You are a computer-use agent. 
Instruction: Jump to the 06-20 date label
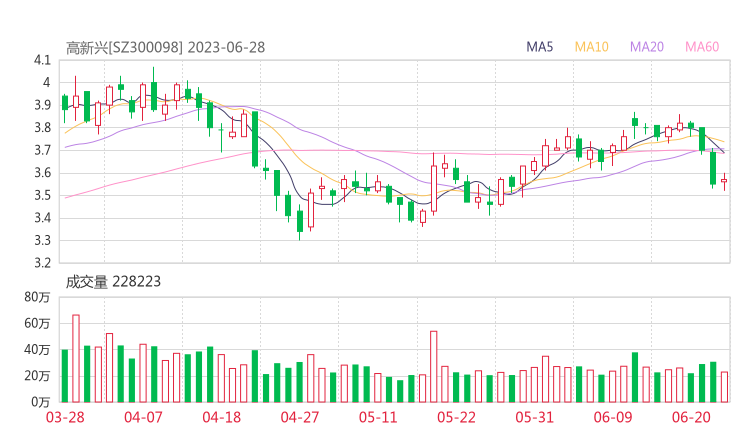[x=691, y=417]
